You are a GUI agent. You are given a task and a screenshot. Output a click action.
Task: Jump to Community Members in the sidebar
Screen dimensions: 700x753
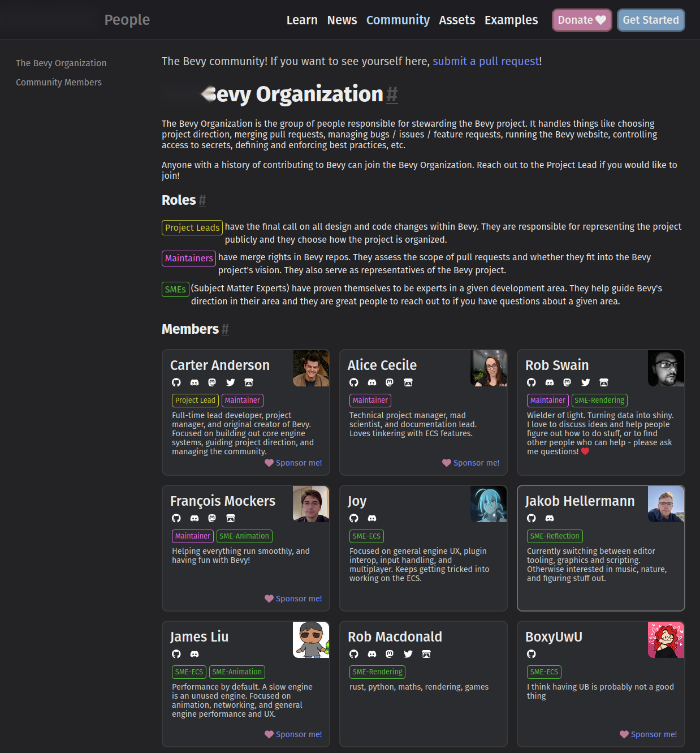[x=59, y=82]
